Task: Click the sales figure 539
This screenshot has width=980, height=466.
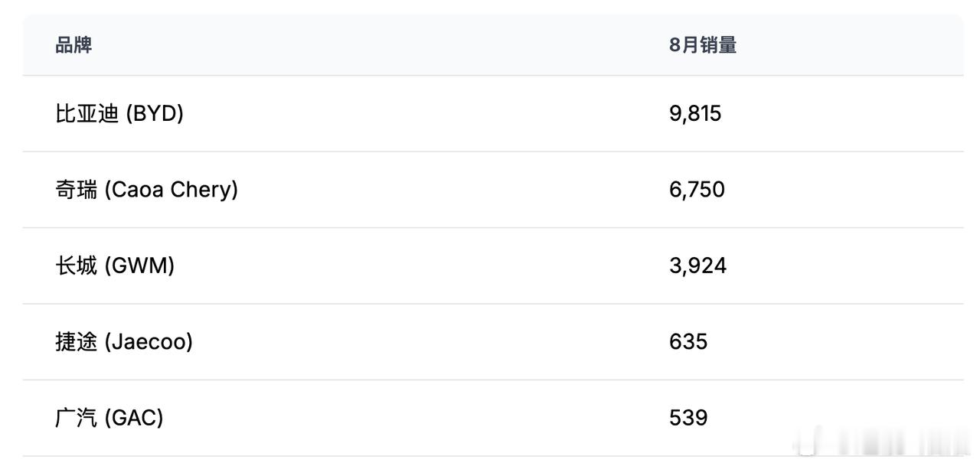Action: click(688, 418)
